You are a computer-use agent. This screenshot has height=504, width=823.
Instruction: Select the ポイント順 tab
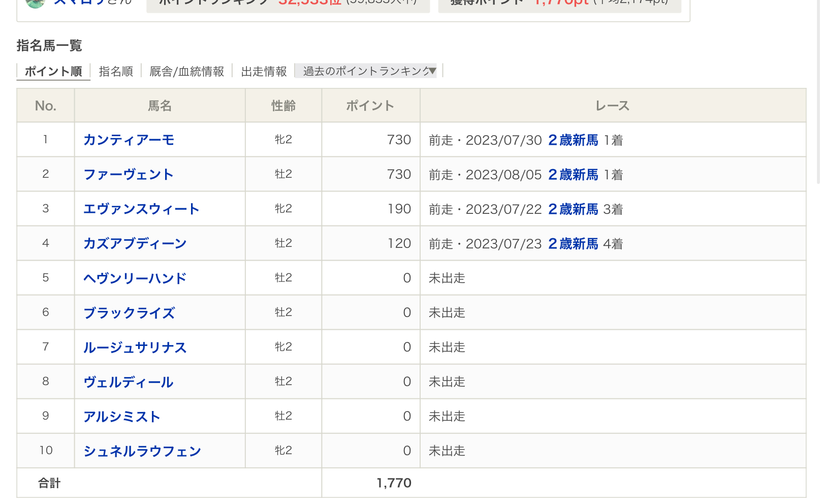pyautogui.click(x=53, y=72)
